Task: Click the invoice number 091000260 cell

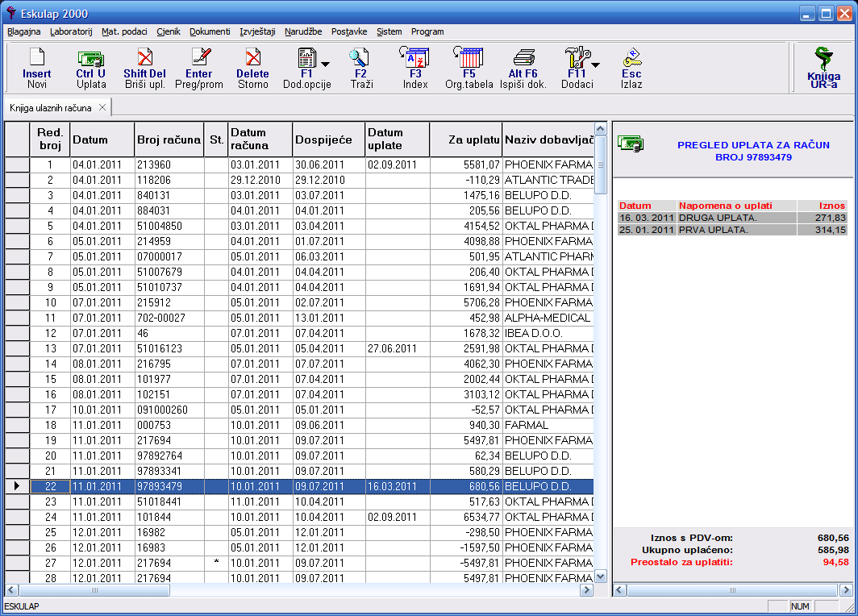Action: [x=169, y=410]
